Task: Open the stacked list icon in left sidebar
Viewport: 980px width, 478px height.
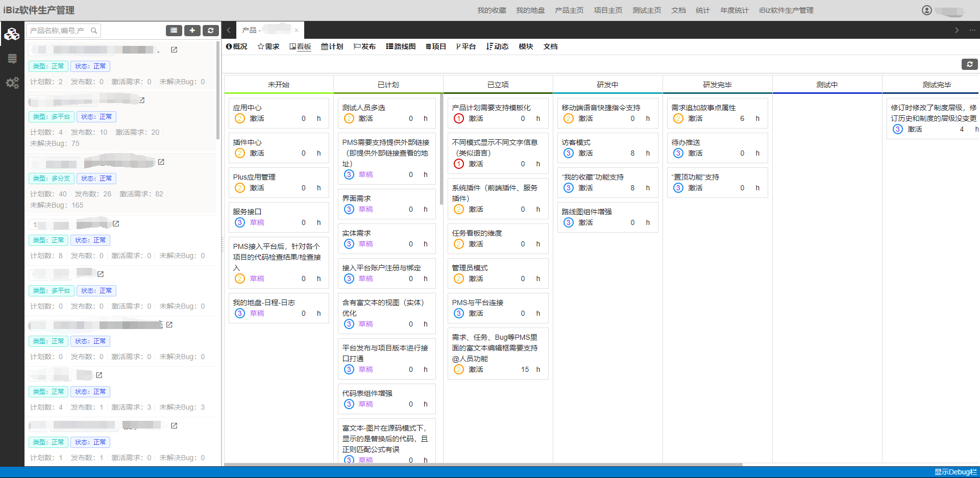Action: [12, 59]
